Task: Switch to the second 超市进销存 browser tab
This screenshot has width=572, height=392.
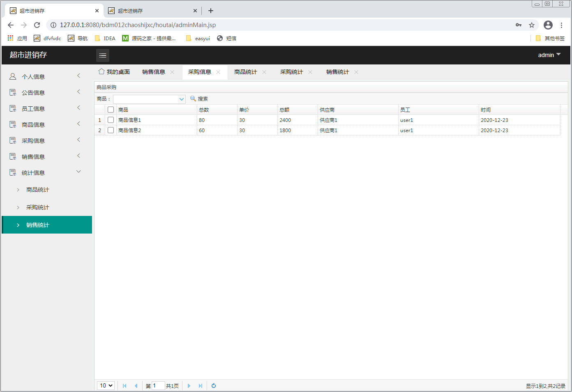Action: tap(152, 11)
